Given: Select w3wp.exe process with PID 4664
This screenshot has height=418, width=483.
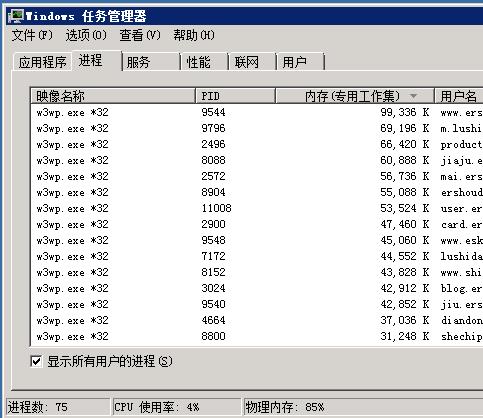Looking at the screenshot, I should 257,320.
